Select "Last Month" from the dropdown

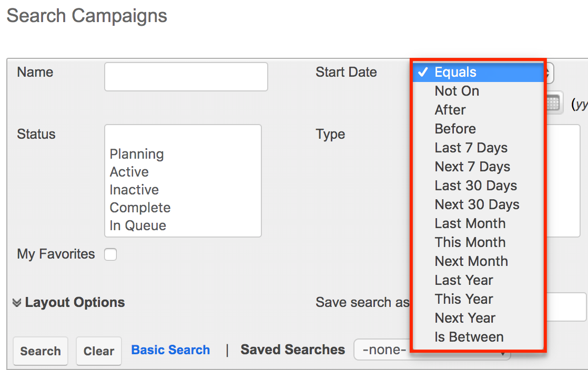pyautogui.click(x=470, y=223)
